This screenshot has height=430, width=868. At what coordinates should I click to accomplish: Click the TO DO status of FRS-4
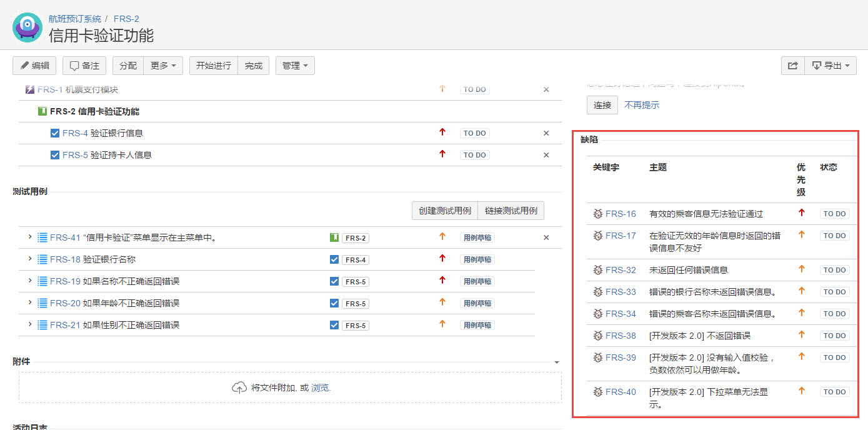[x=475, y=133]
